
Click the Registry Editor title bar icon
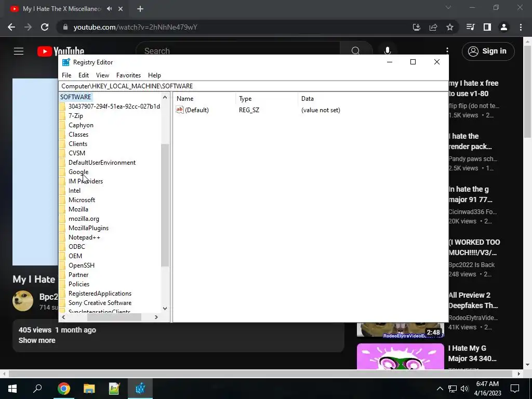(66, 62)
